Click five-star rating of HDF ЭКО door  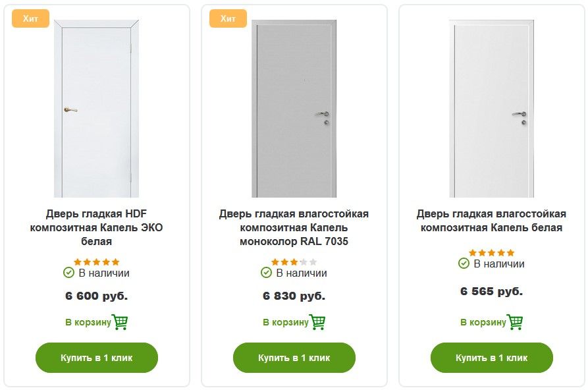tap(97, 262)
